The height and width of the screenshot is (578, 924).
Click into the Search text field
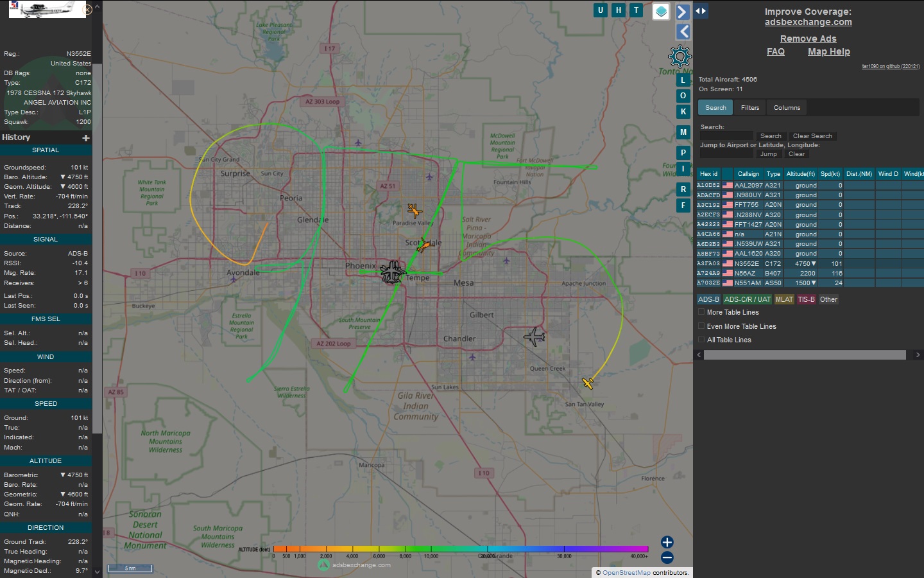click(x=726, y=136)
